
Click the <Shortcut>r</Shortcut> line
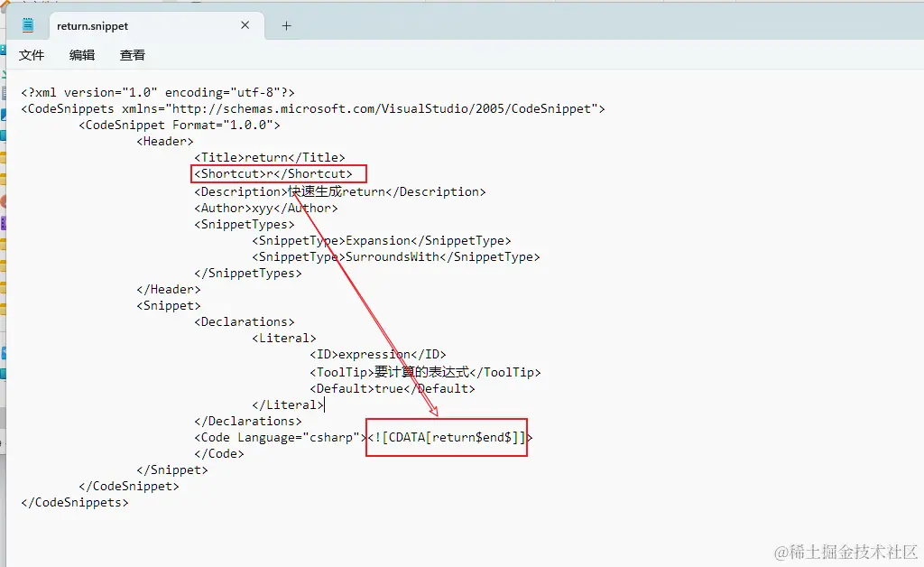coord(273,174)
